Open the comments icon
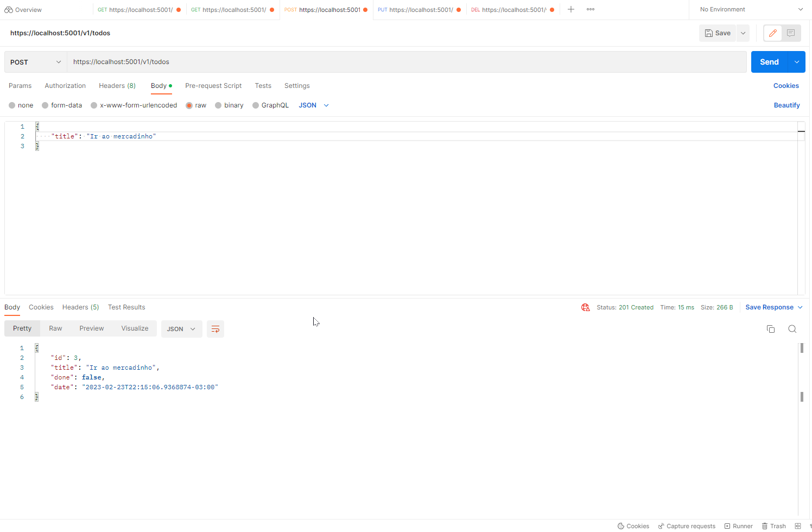 point(791,33)
